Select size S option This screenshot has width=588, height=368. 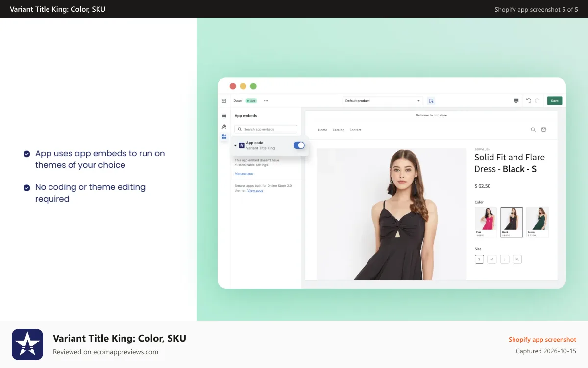tap(479, 259)
